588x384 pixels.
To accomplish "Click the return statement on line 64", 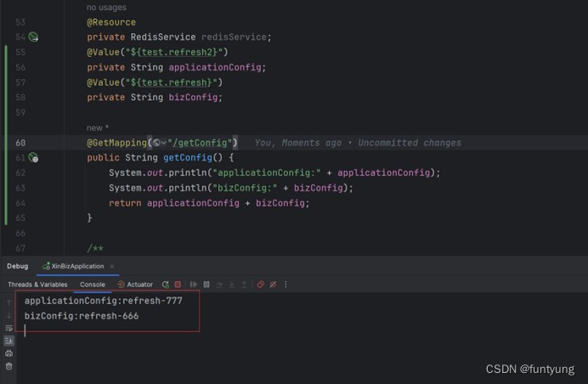I will (x=209, y=203).
